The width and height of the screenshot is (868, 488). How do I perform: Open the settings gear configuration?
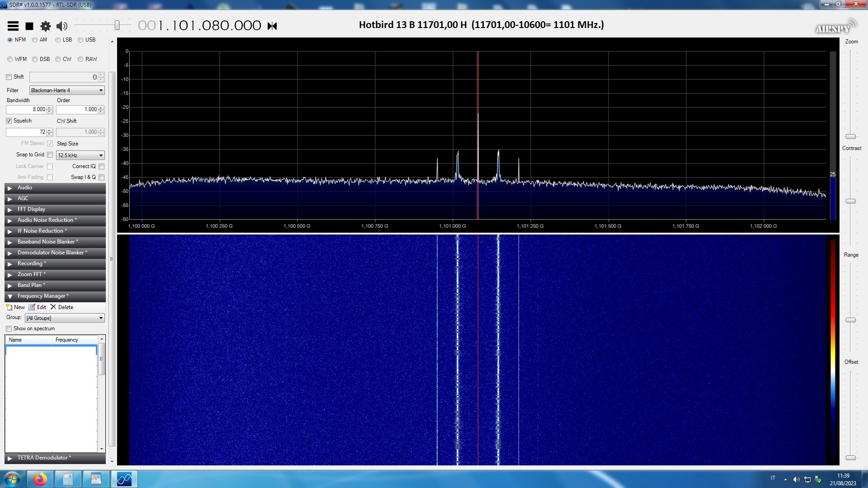tap(46, 26)
